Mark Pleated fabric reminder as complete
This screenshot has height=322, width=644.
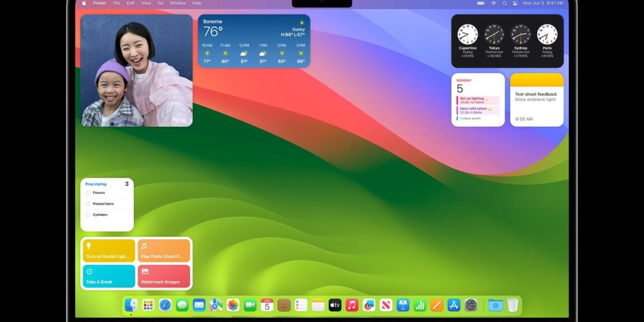[88, 204]
